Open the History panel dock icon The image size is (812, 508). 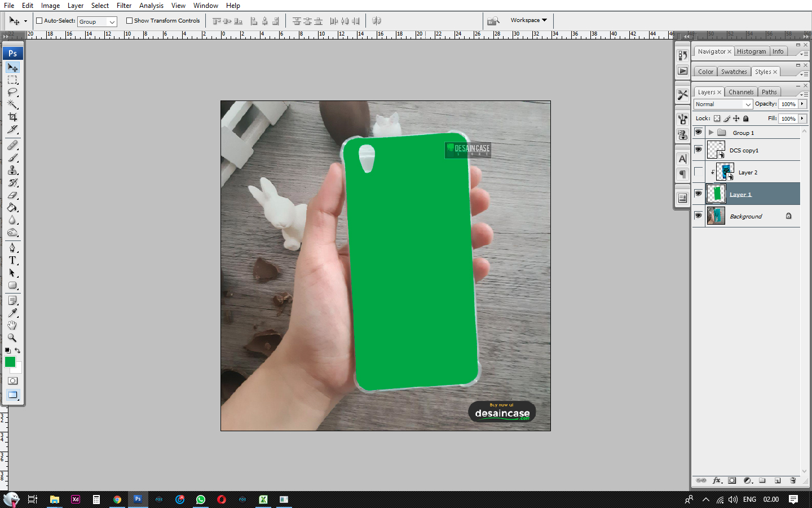click(x=682, y=55)
